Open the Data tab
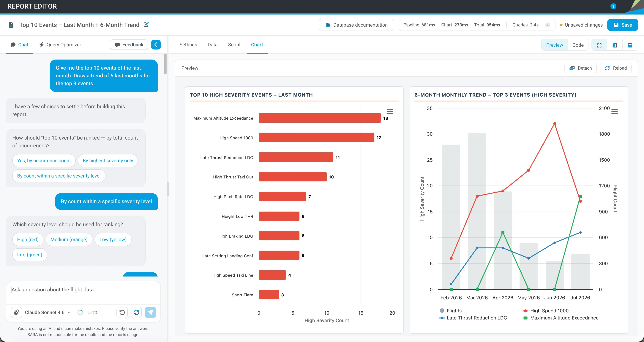 (212, 45)
